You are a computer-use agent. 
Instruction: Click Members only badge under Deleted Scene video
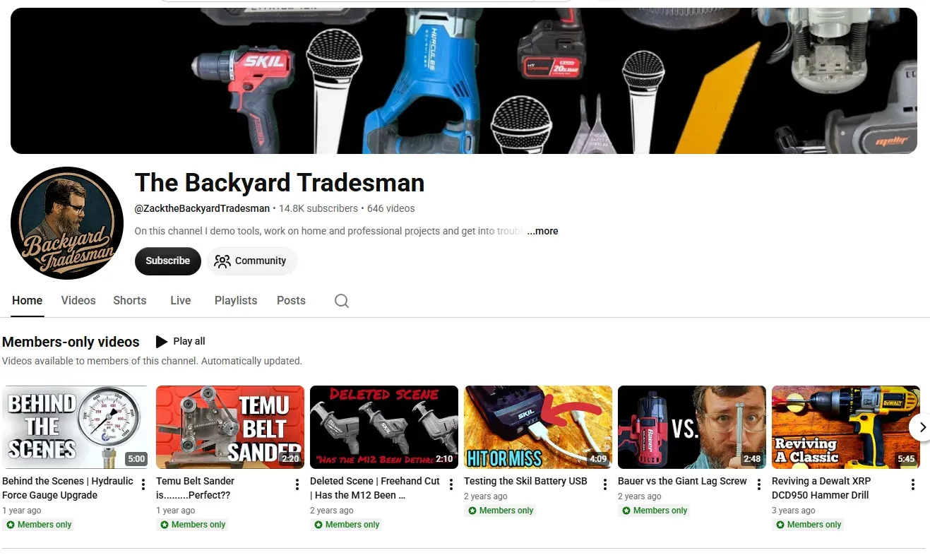[347, 525]
